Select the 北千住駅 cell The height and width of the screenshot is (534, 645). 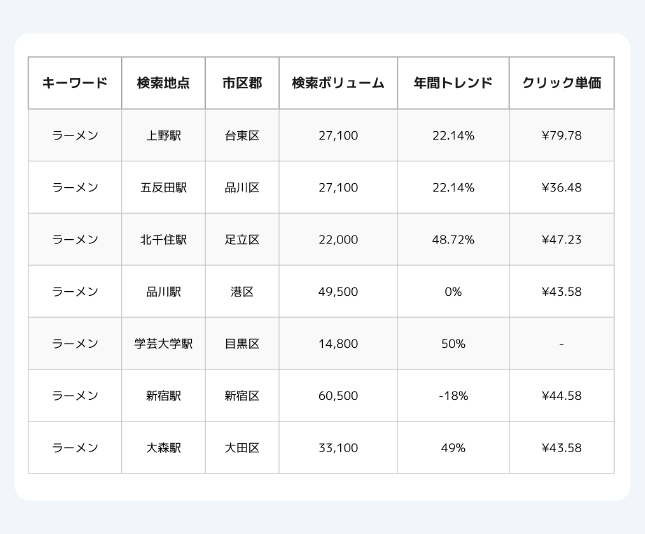[164, 239]
